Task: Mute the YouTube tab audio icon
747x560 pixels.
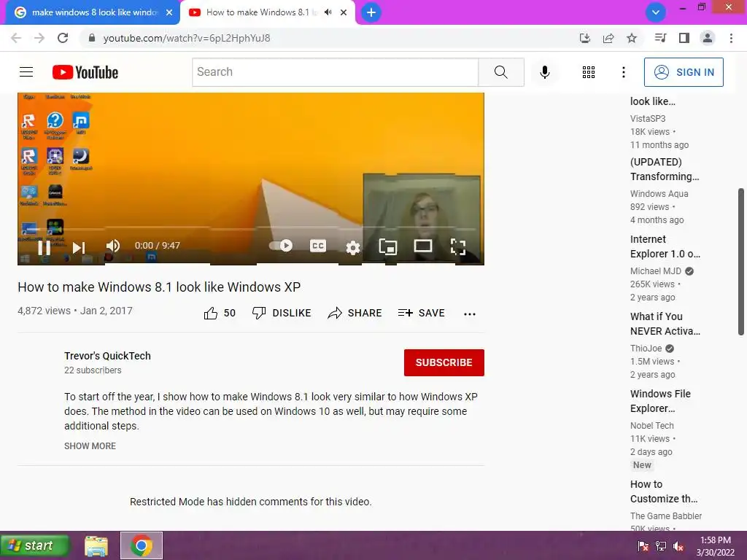Action: pos(328,12)
